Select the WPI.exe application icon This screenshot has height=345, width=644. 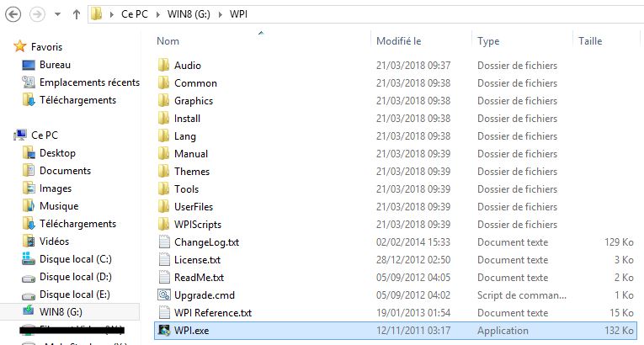(x=164, y=330)
